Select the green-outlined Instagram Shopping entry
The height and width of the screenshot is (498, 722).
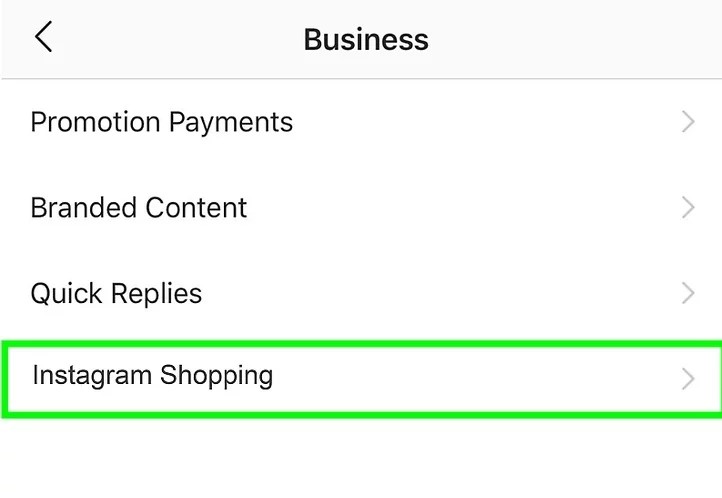tap(360, 378)
